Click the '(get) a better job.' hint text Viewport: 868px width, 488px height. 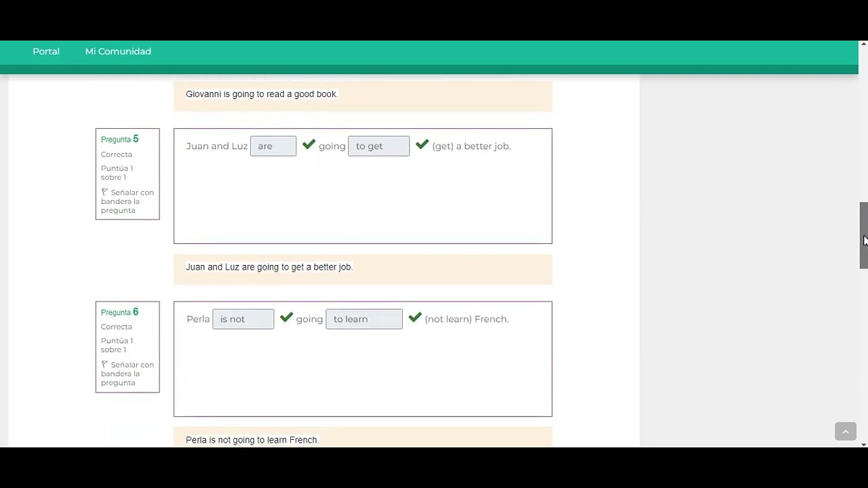click(471, 146)
